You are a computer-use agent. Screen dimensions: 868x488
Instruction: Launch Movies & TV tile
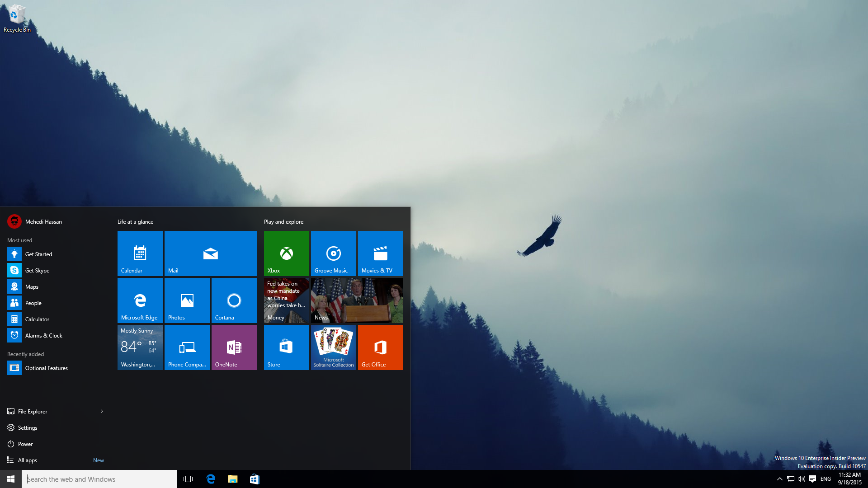[380, 253]
